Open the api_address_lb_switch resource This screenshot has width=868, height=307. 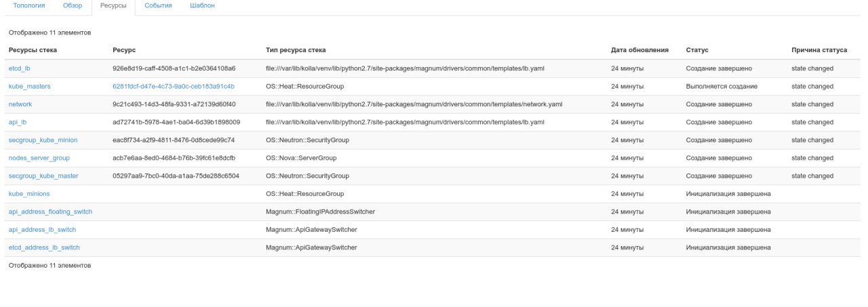point(42,230)
